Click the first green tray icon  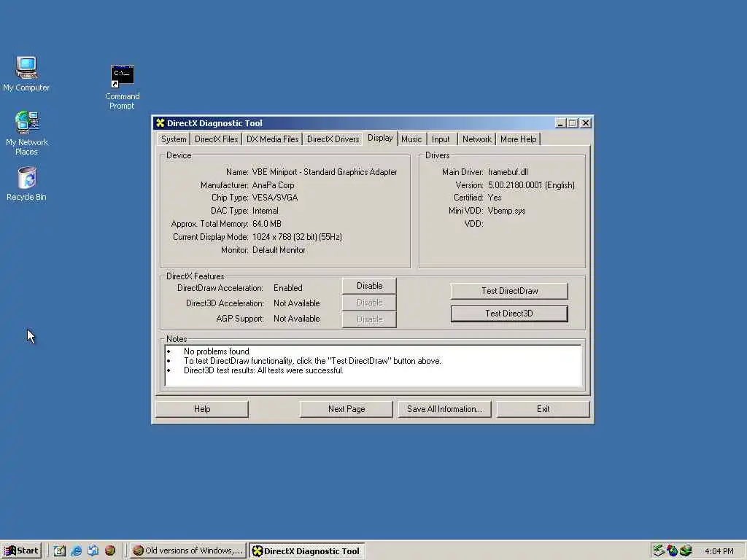659,551
